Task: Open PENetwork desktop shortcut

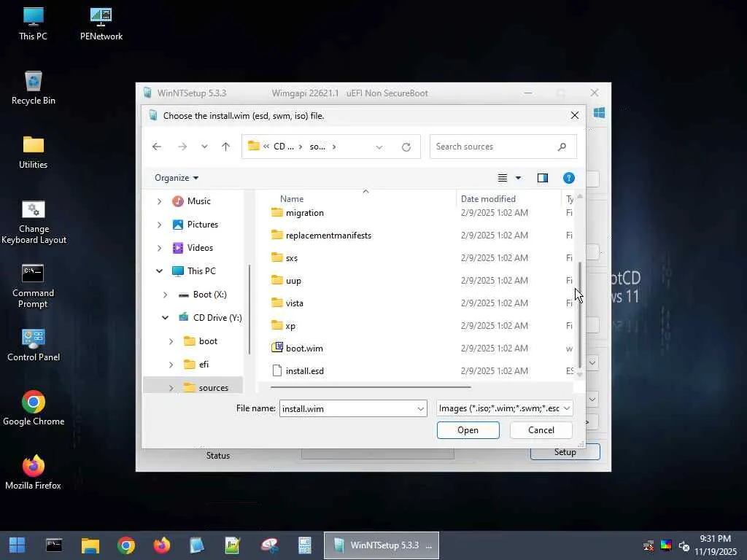Action: click(x=101, y=24)
